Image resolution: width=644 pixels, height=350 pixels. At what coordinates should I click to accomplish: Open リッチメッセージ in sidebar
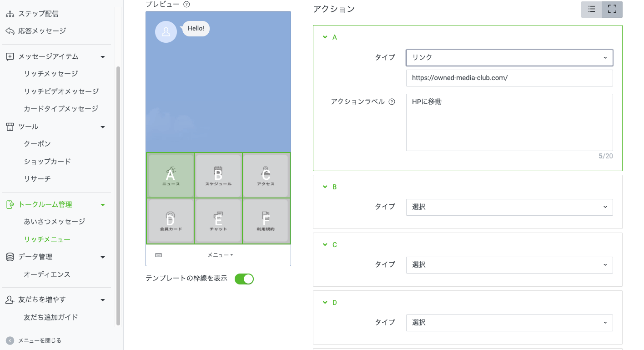51,74
